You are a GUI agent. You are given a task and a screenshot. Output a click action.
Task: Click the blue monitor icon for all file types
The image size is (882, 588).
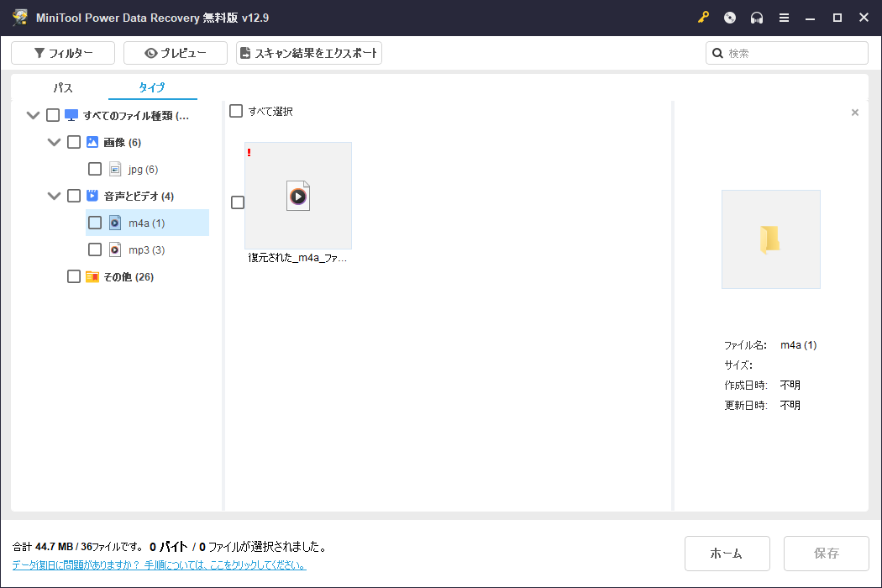click(71, 115)
